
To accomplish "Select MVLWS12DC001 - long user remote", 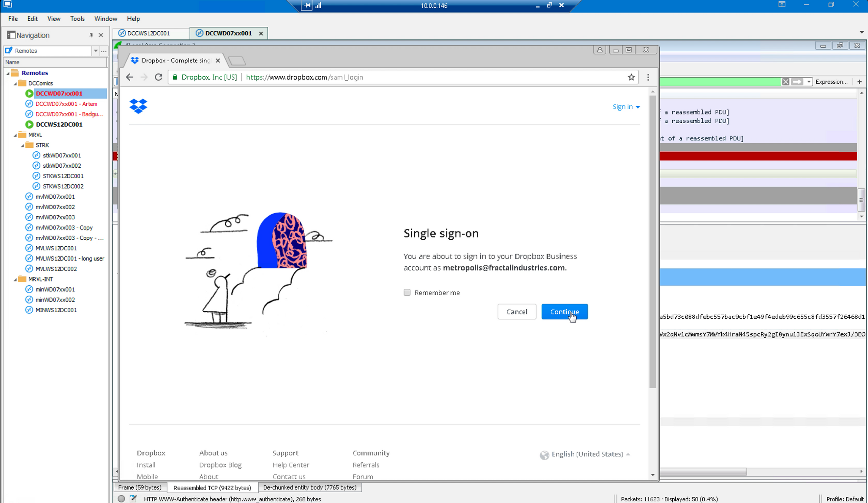I will coord(70,258).
